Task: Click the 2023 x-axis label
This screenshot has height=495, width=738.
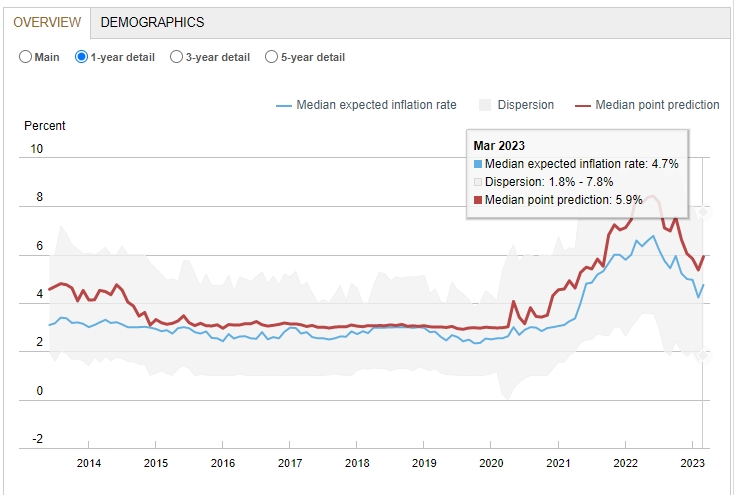Action: pyautogui.click(x=692, y=463)
